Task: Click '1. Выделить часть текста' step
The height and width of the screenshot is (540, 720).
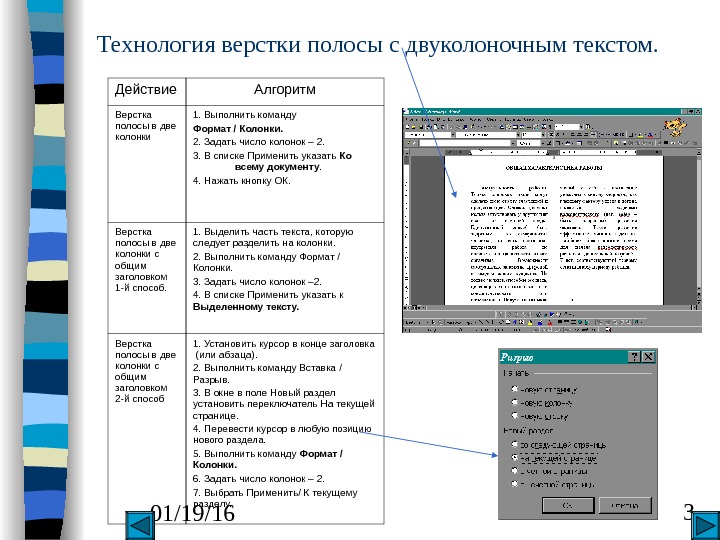Action: click(x=273, y=237)
